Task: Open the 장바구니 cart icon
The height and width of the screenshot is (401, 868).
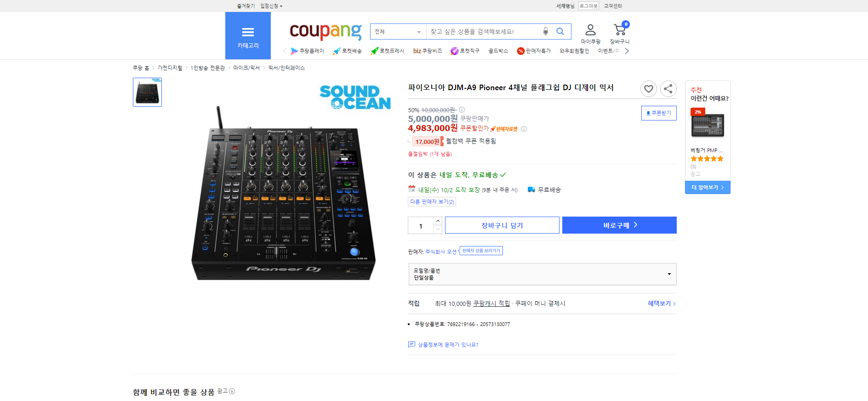Action: point(620,34)
